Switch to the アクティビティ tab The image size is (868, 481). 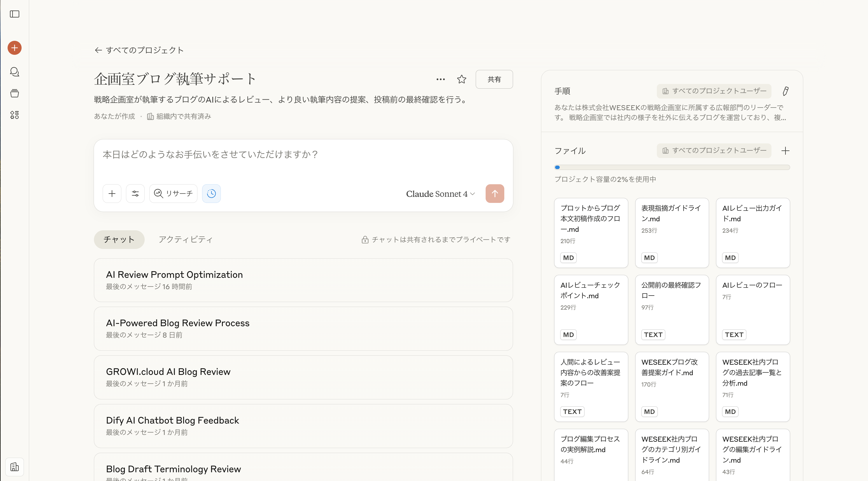click(185, 240)
